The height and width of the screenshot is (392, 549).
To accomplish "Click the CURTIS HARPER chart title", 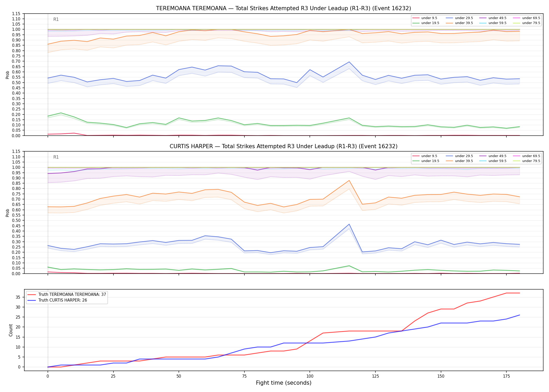I will [283, 146].
